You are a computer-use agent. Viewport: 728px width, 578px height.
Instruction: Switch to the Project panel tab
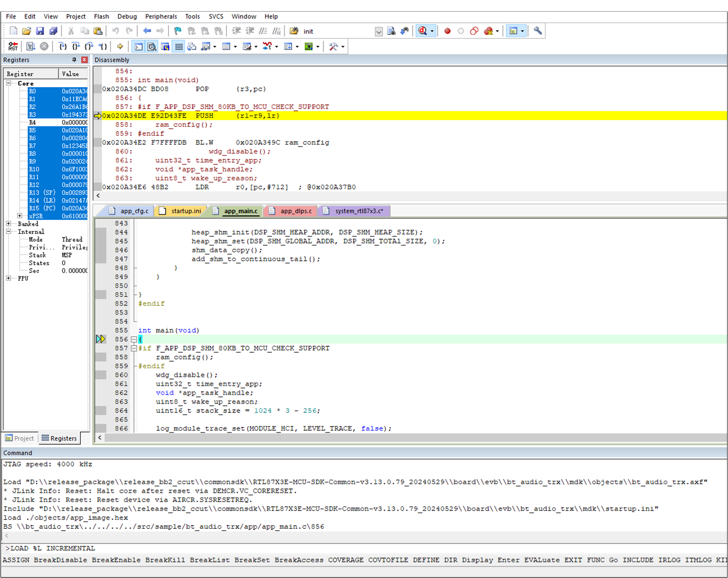click(x=20, y=438)
